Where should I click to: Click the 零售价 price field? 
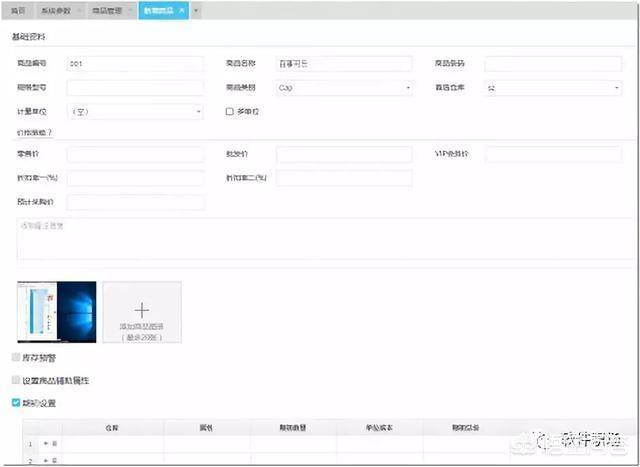[x=135, y=154]
